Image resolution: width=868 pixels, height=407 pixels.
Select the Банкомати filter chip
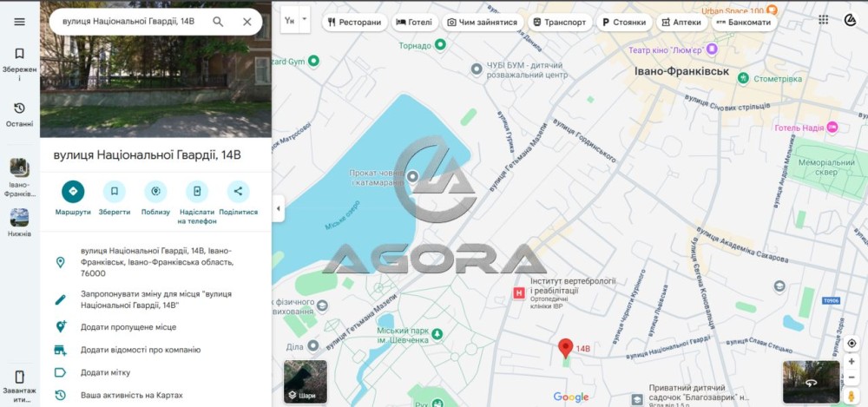pos(744,23)
